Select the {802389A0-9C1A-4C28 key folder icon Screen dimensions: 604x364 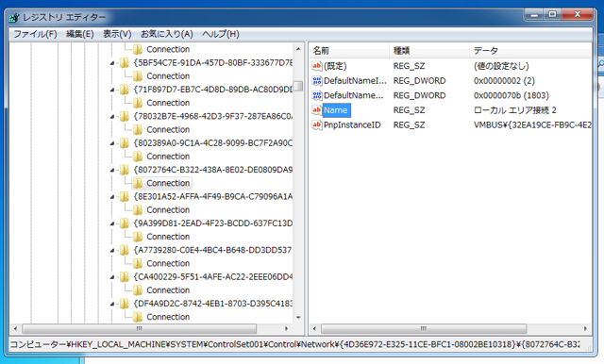click(124, 142)
